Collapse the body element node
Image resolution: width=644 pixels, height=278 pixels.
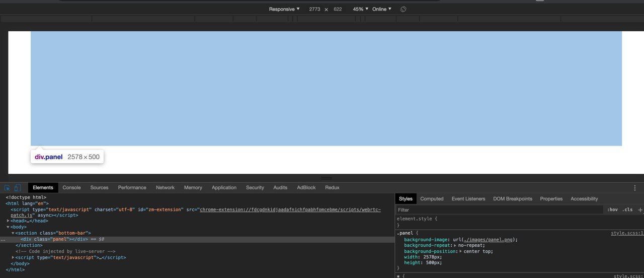8,227
